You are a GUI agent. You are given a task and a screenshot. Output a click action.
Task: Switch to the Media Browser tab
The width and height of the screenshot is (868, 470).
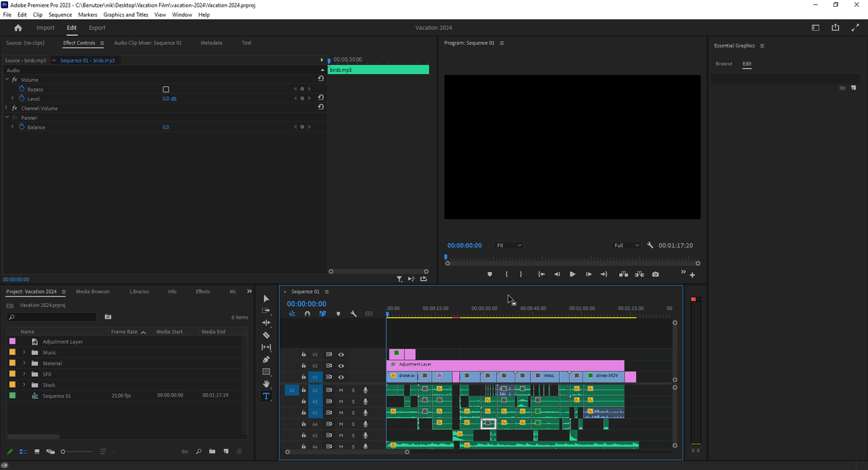coord(93,292)
